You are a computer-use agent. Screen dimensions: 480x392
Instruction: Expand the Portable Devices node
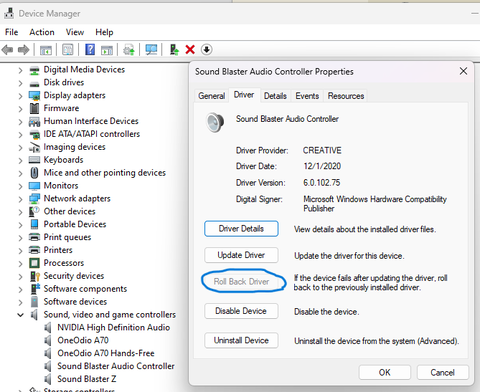[x=20, y=225]
